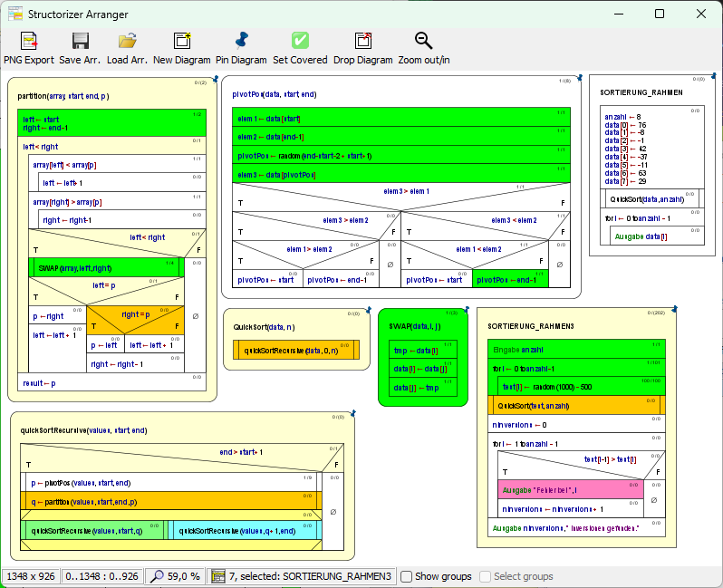Image resolution: width=723 pixels, height=588 pixels.
Task: Click the Save Arrangement floppy icon
Action: pyautogui.click(x=81, y=41)
